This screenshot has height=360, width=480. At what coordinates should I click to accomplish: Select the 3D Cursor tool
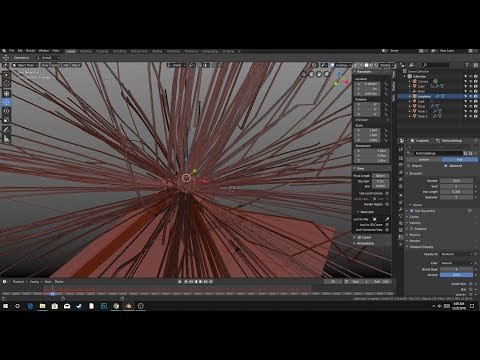(x=6, y=84)
